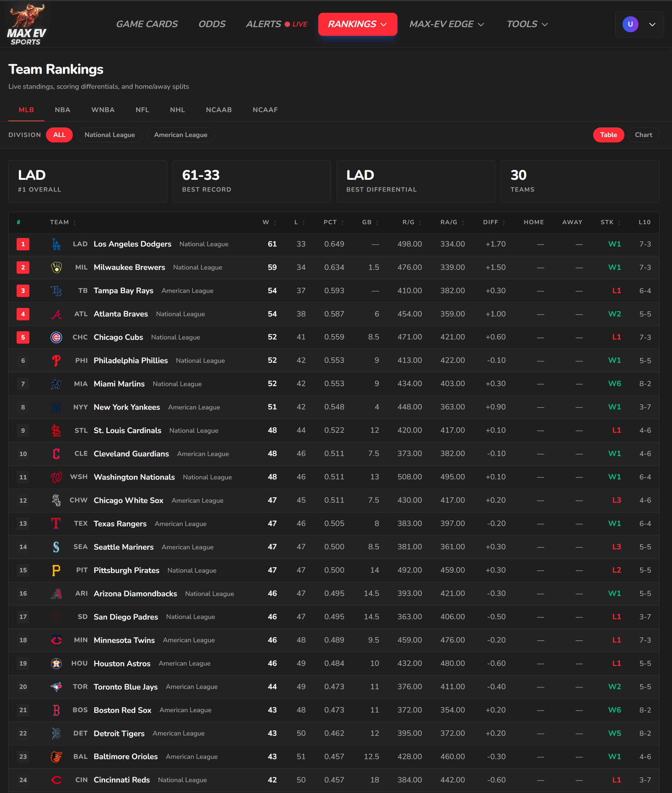Viewport: 672px width, 793px height.
Task: Switch to the NCAAB tab
Action: pos(219,110)
